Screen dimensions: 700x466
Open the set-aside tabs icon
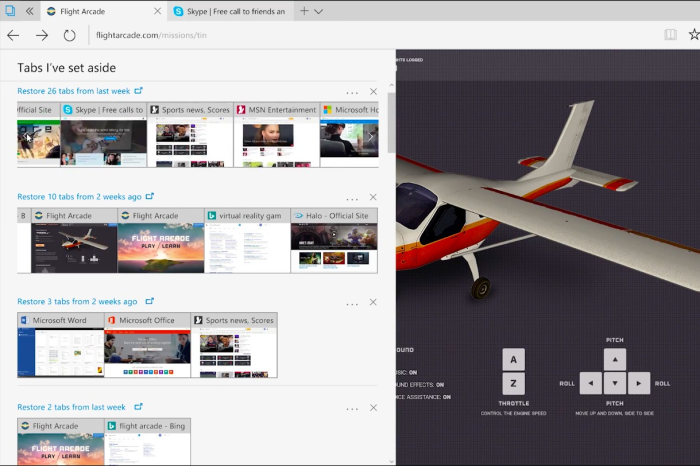point(9,11)
